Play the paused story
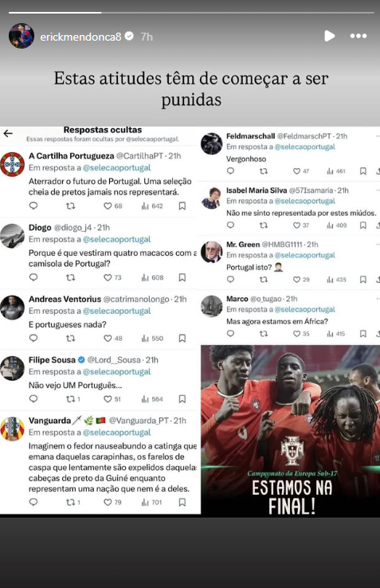 point(329,36)
